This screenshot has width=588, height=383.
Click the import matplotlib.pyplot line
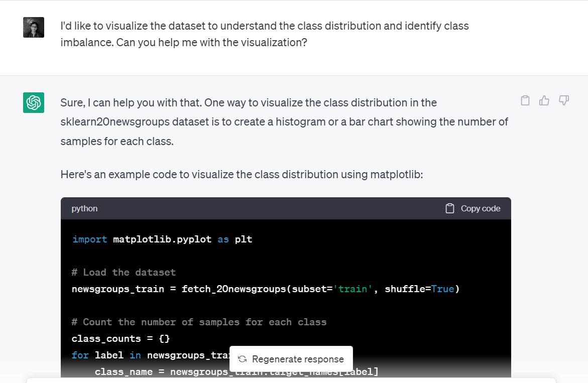[x=162, y=239]
